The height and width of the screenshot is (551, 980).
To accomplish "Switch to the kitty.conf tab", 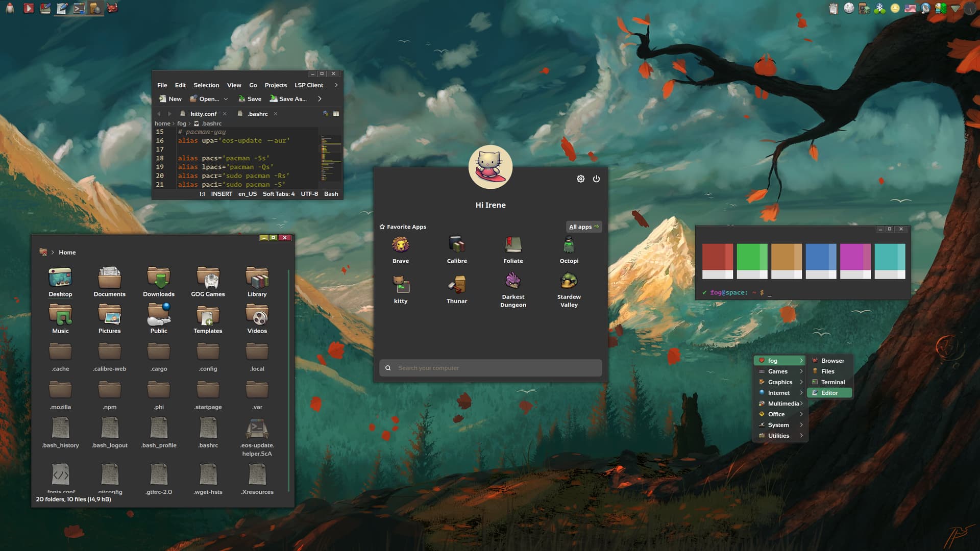I will click(x=203, y=114).
